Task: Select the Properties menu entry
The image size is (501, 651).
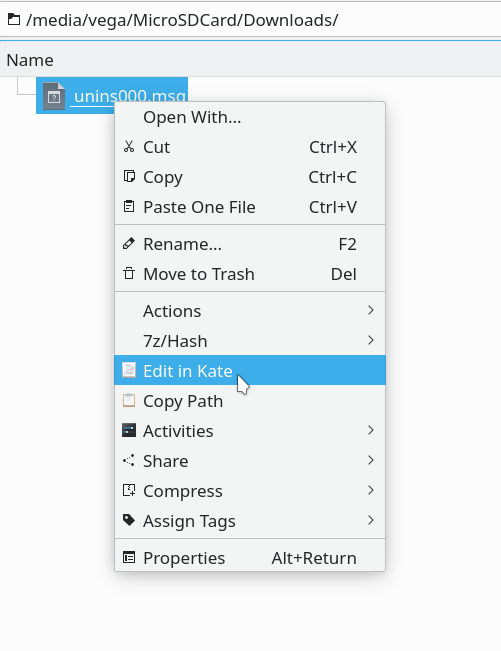Action: tap(250, 558)
